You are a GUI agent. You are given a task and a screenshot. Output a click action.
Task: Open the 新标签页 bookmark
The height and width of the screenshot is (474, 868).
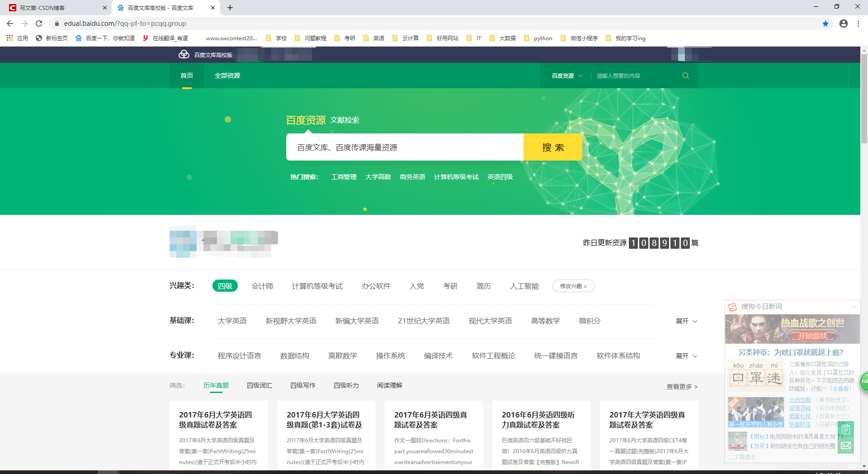[52, 38]
